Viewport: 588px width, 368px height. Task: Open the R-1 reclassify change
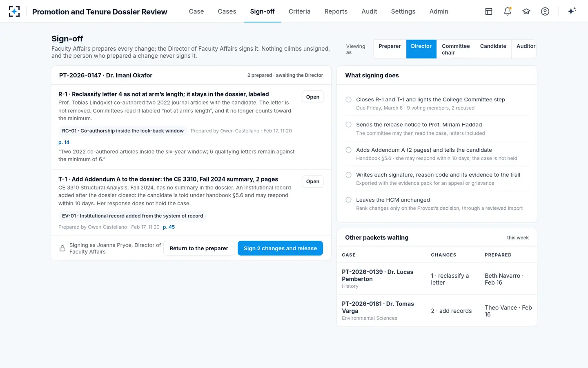click(313, 97)
